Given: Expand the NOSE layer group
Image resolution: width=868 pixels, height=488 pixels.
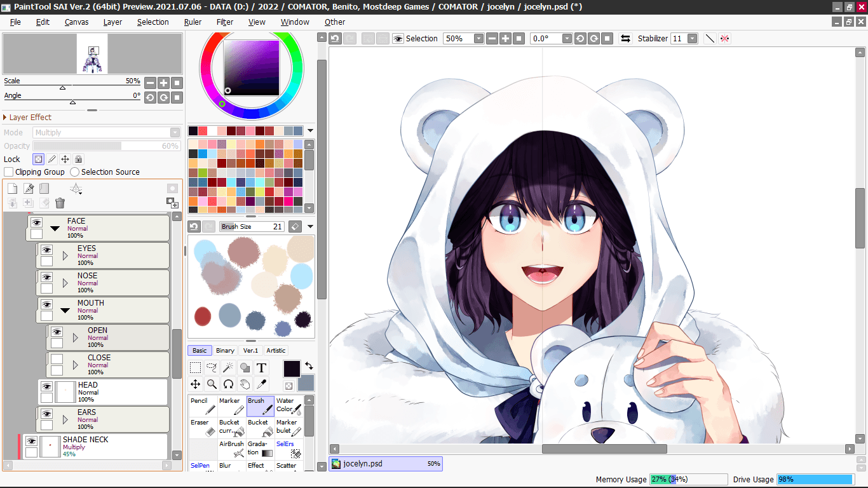Looking at the screenshot, I should click(x=65, y=283).
